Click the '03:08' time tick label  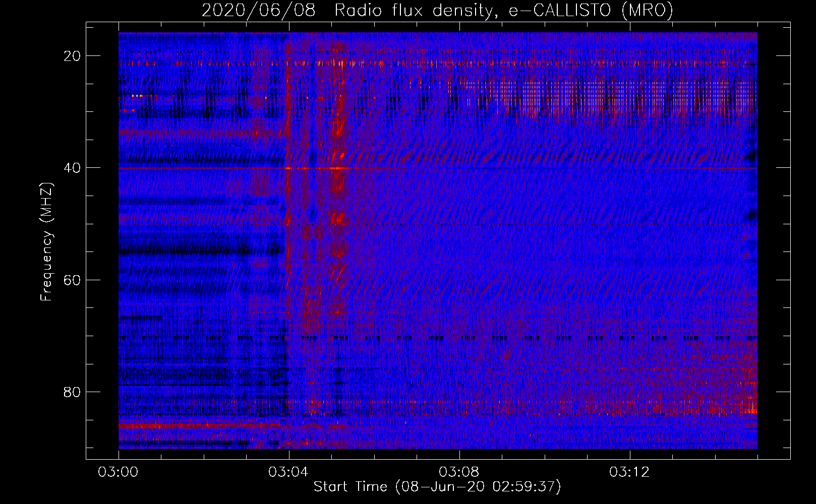click(x=459, y=472)
